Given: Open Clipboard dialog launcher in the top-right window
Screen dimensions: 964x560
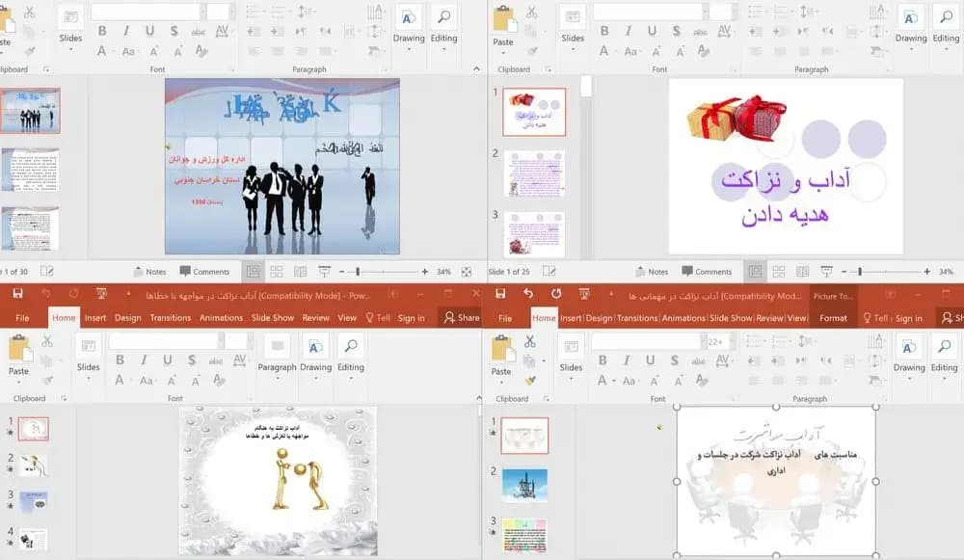Looking at the screenshot, I should tap(549, 69).
